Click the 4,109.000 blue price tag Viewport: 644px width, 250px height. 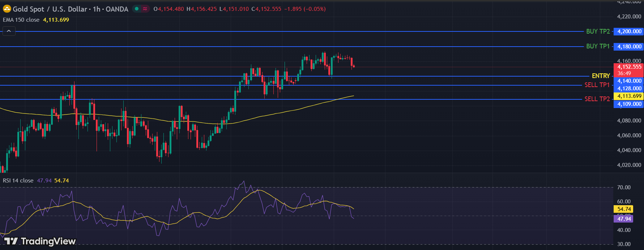(x=629, y=104)
